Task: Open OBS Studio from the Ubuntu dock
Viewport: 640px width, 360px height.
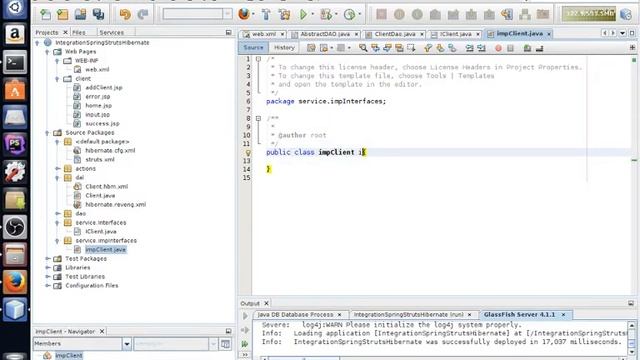Action: [x=15, y=227]
